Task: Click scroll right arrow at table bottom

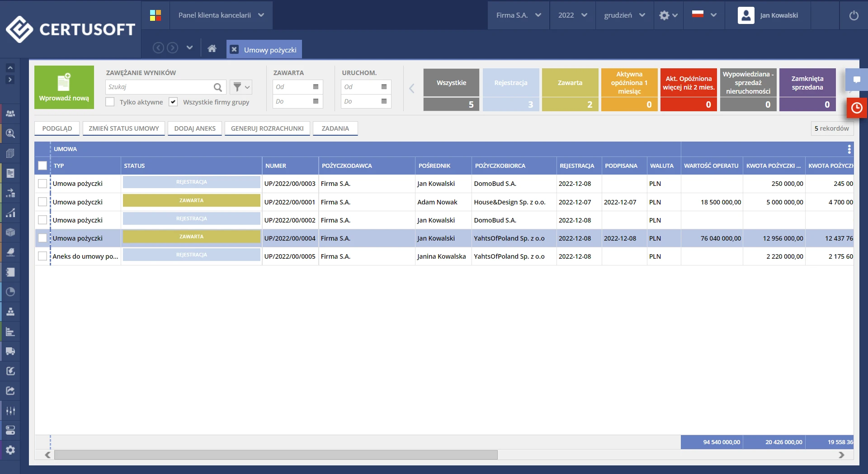Action: (x=841, y=455)
